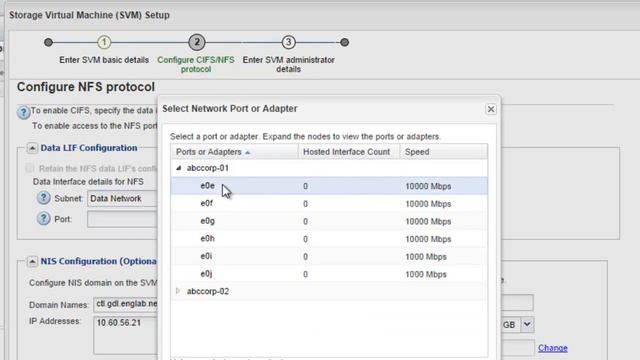Click the 10000 Mbps speed for e0f
Image resolution: width=640 pixels, height=360 pixels.
428,204
